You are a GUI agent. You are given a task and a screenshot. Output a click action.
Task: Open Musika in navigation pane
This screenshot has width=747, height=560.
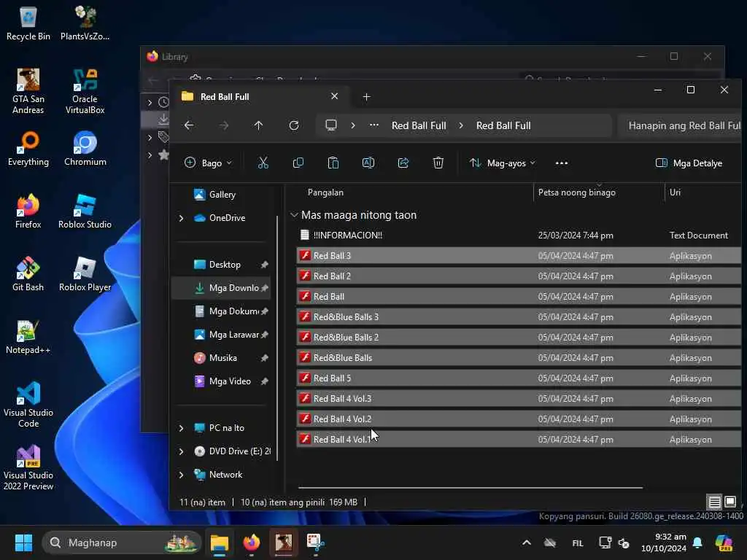coord(222,357)
